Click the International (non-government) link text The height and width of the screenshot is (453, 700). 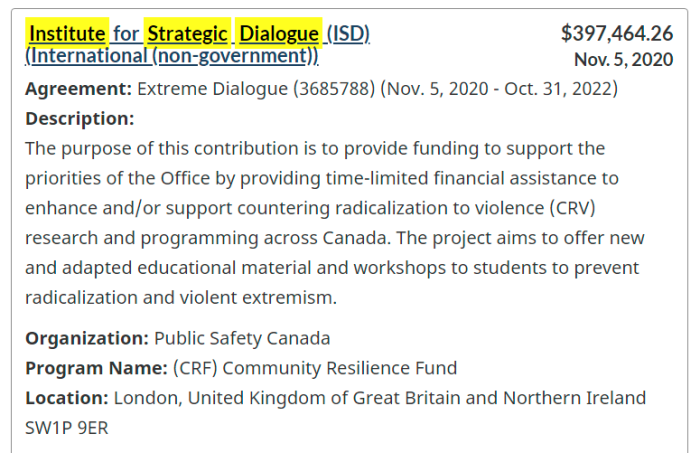(172, 56)
